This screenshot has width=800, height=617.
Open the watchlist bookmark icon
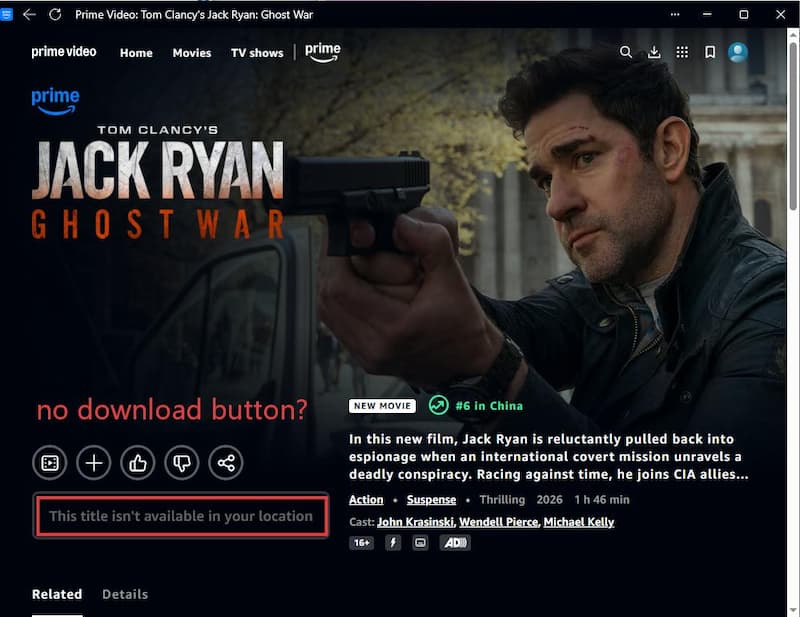tap(710, 52)
